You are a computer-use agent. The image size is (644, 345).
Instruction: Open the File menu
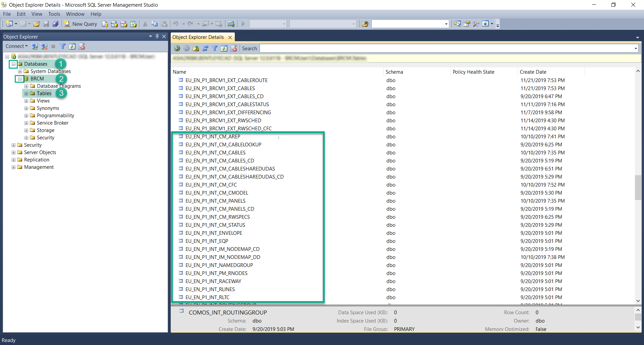7,14
